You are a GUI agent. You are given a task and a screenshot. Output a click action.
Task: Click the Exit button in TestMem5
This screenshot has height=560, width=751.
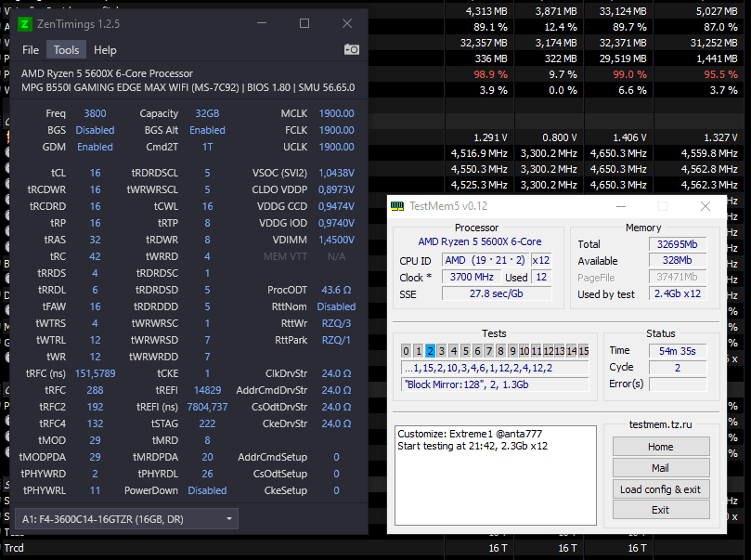click(x=660, y=510)
